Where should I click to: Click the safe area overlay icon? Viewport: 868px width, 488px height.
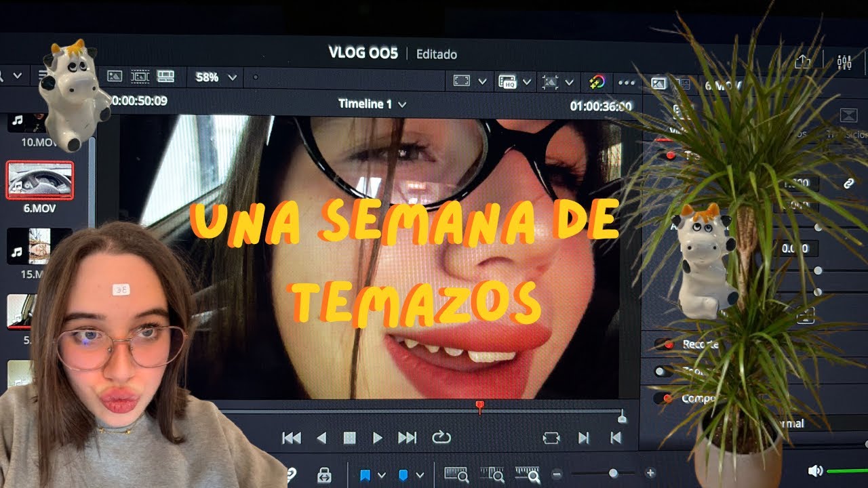(x=462, y=81)
